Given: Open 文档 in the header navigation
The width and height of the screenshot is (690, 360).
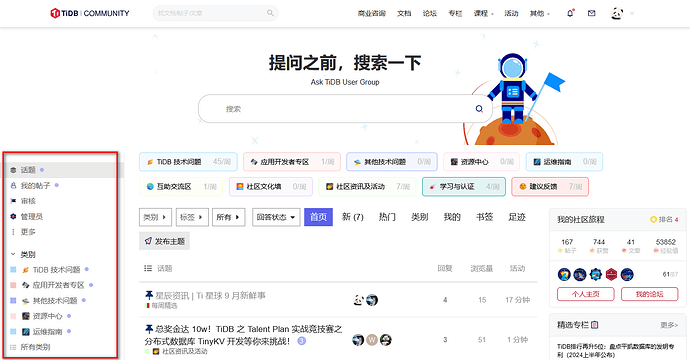Looking at the screenshot, I should click(x=404, y=14).
